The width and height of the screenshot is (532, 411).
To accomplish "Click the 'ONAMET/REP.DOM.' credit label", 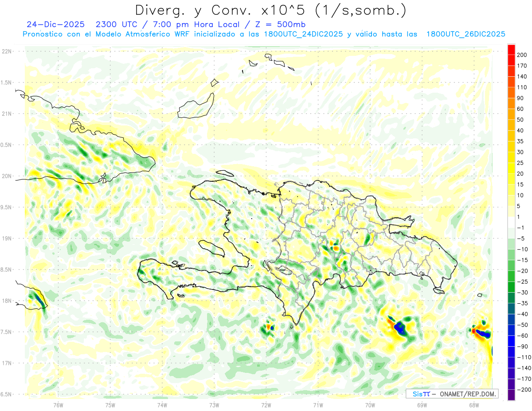I will 468,394.
